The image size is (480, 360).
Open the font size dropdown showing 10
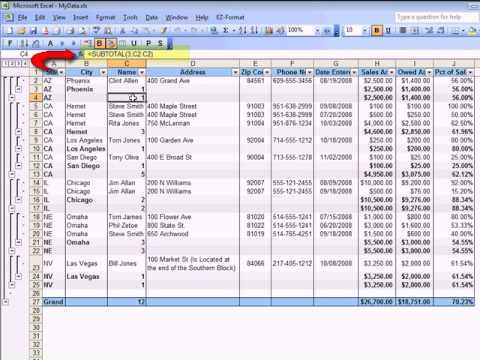(365, 31)
